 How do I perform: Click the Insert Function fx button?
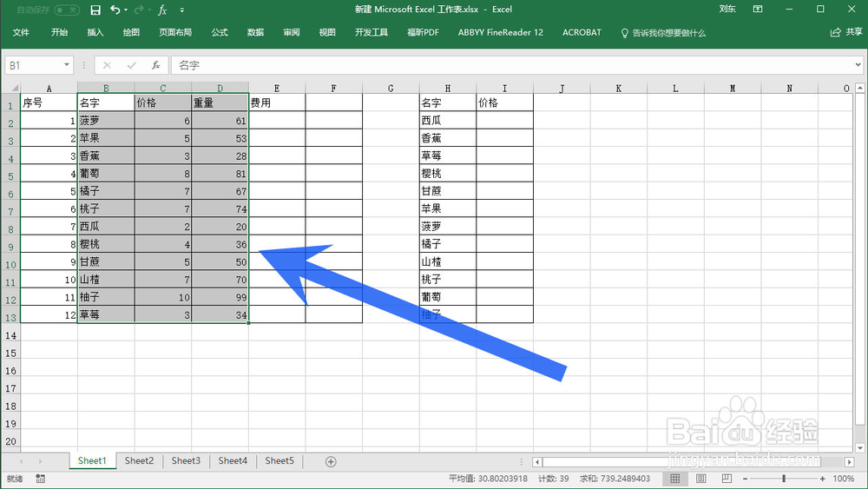[x=156, y=65]
